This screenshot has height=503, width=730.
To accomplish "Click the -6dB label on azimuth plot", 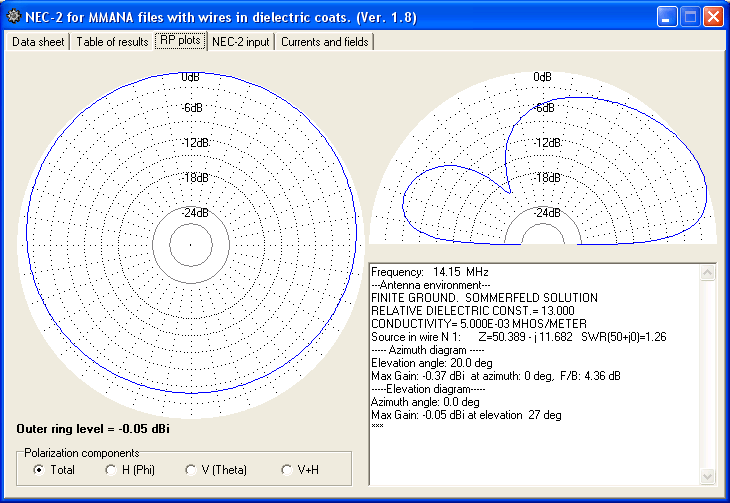I will tap(192, 108).
